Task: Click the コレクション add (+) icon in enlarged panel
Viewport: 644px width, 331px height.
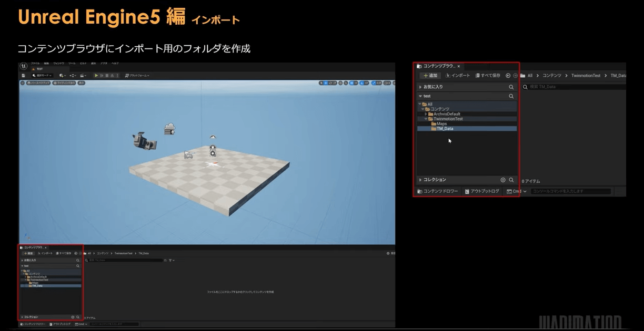Action: click(x=503, y=180)
